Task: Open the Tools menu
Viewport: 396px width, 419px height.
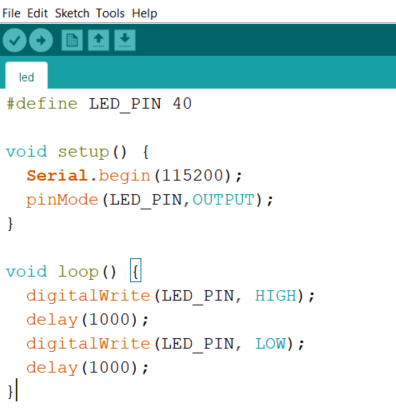Action: (110, 13)
